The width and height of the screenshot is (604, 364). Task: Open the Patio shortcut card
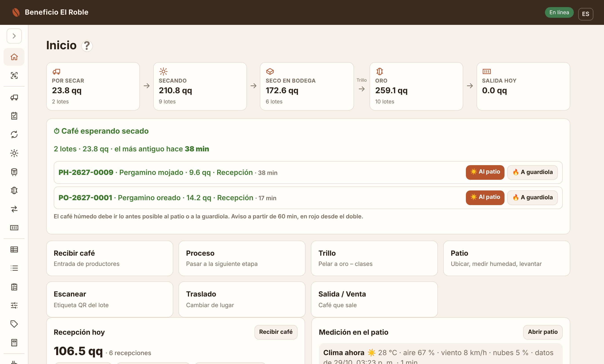[x=507, y=258]
